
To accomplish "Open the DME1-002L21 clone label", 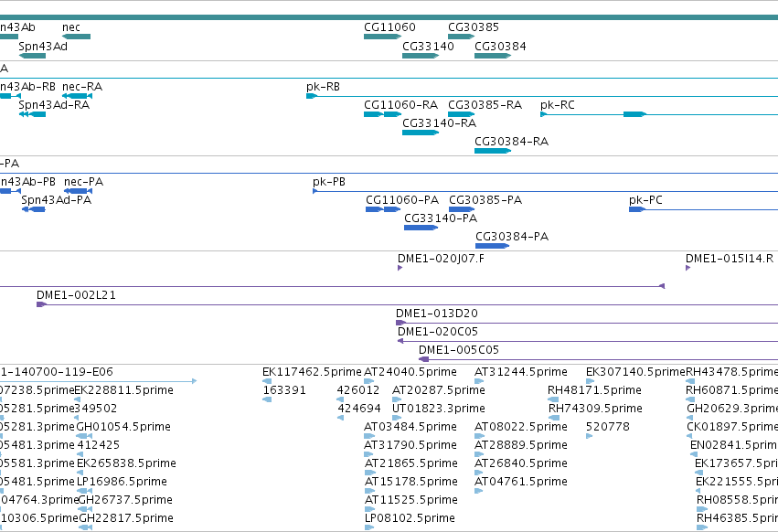I will [77, 295].
